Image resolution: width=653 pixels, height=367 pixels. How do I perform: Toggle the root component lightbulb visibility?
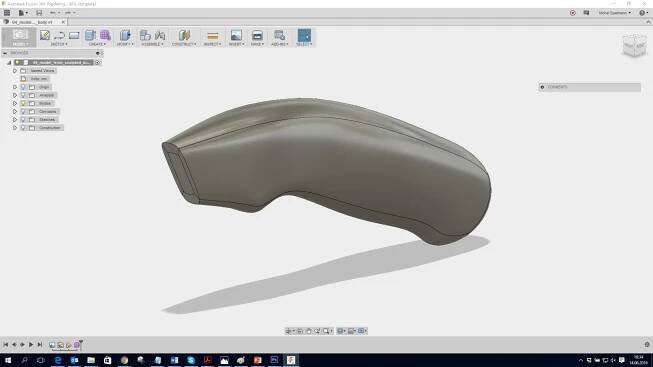[x=17, y=62]
